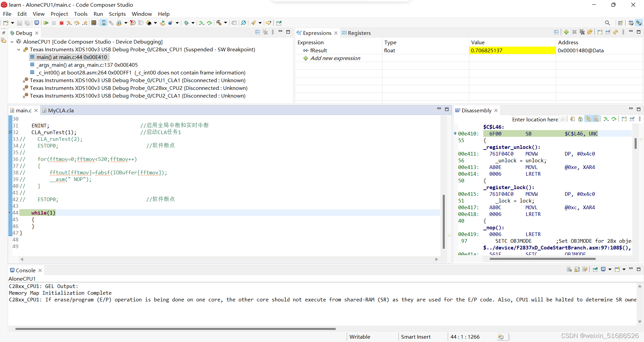Click the red Terminate button icon

[x=61, y=23]
